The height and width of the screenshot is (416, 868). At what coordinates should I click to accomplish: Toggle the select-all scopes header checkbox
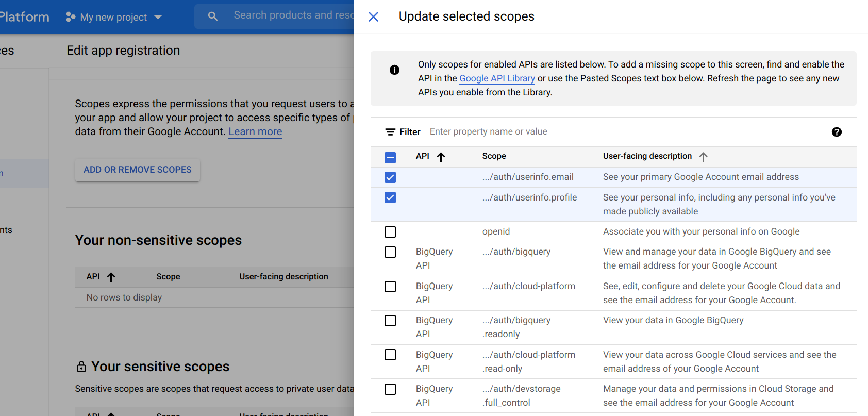(x=390, y=157)
